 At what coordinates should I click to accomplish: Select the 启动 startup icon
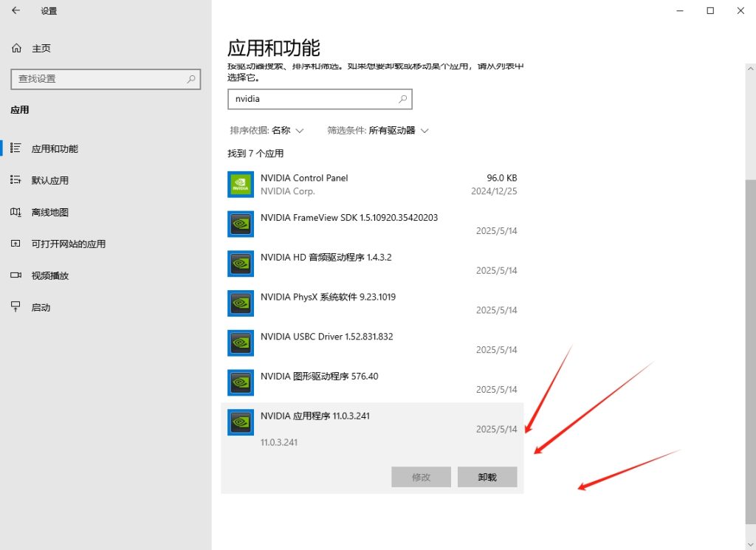point(16,307)
